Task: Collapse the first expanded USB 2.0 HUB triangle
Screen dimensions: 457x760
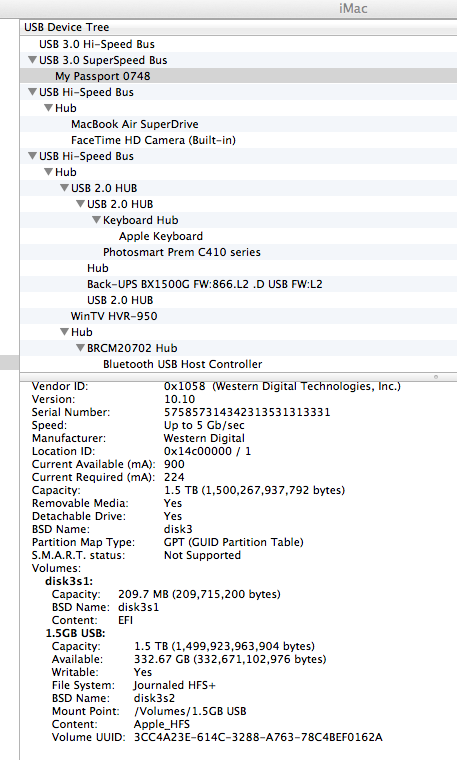Action: pyautogui.click(x=64, y=188)
